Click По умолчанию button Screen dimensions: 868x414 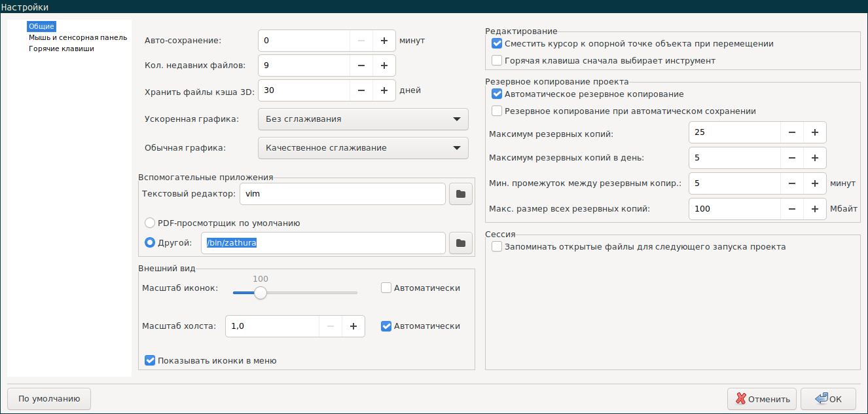tap(49, 398)
